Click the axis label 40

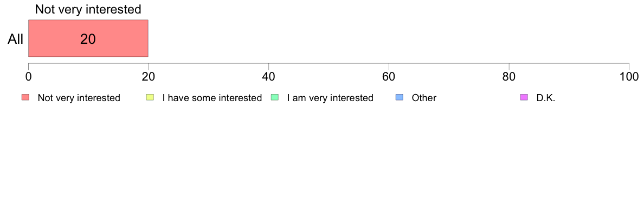(269, 77)
